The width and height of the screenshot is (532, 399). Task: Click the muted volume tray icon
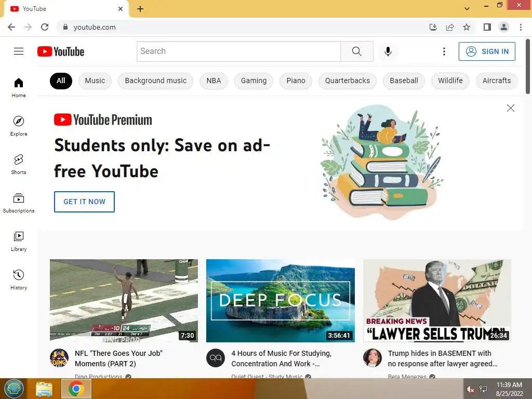click(x=470, y=389)
